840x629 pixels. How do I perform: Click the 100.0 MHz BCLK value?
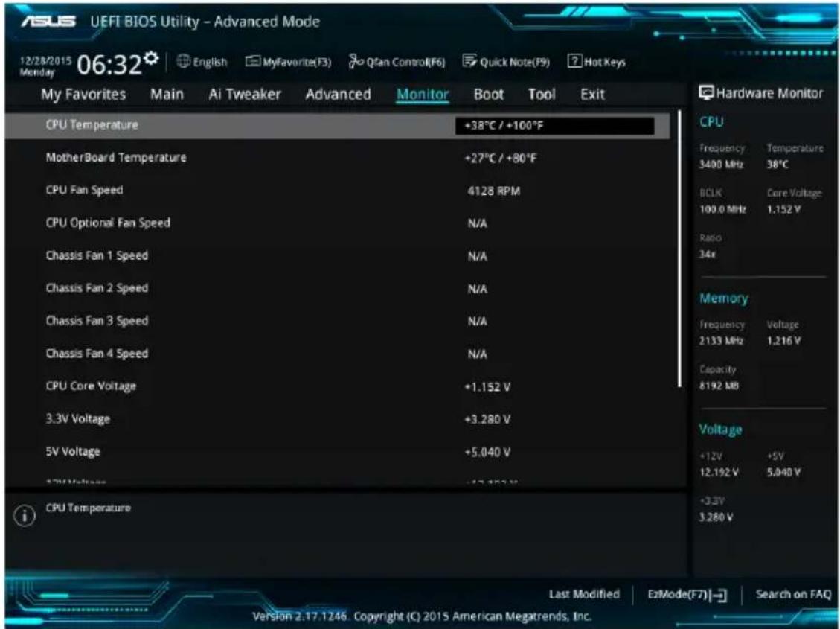click(722, 209)
